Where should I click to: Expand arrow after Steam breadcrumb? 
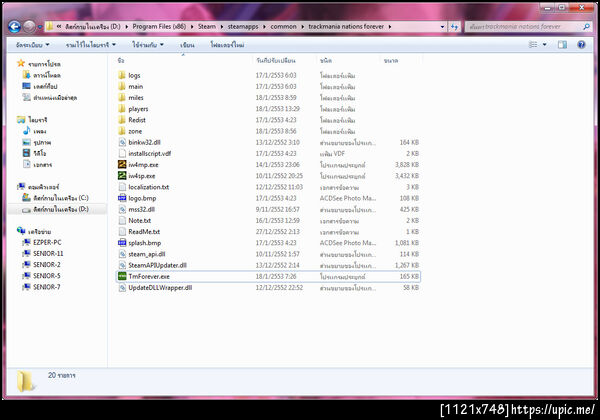pyautogui.click(x=222, y=27)
